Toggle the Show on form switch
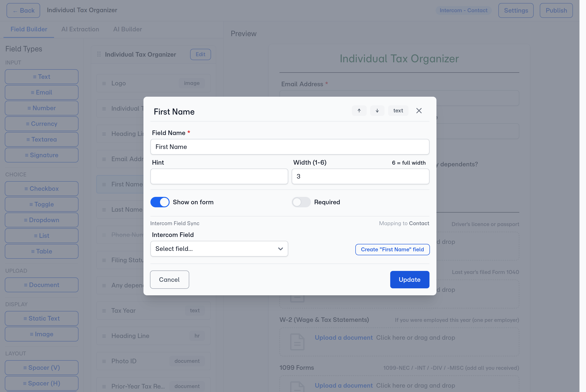The height and width of the screenshot is (392, 586). 160,202
